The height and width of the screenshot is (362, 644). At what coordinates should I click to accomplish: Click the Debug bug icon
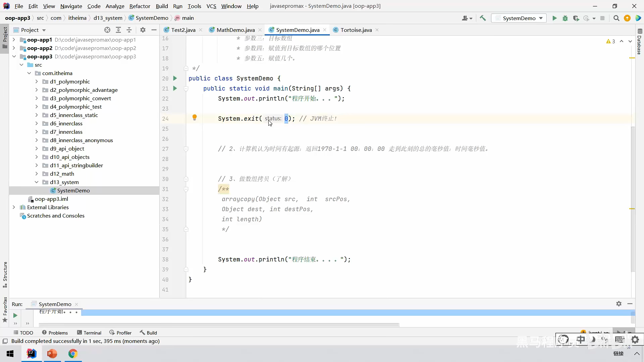(x=565, y=18)
